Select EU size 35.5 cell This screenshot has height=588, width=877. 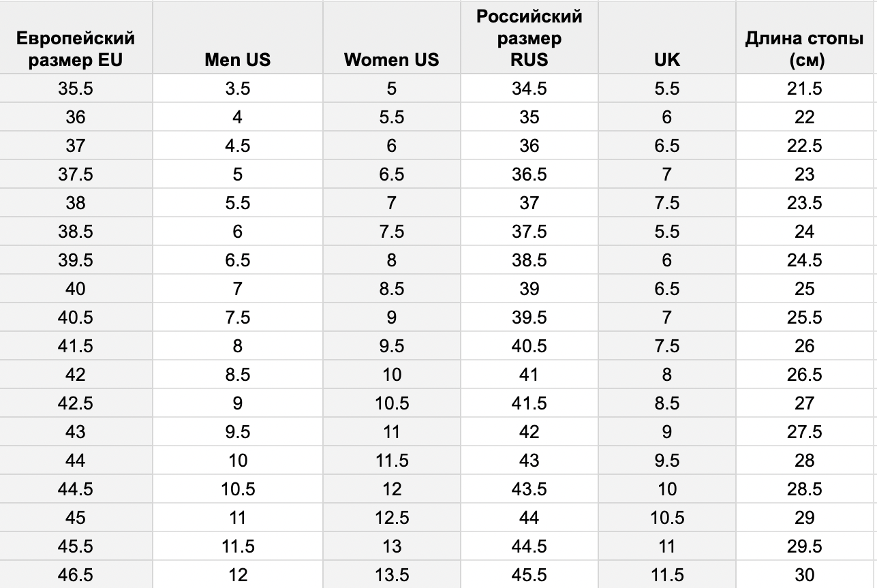point(76,89)
